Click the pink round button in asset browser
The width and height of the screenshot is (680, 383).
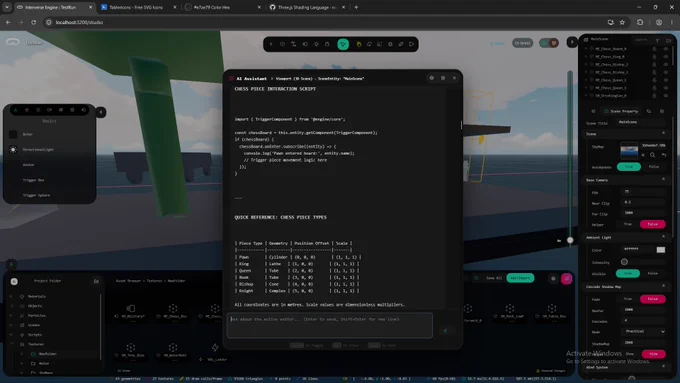click(x=566, y=278)
